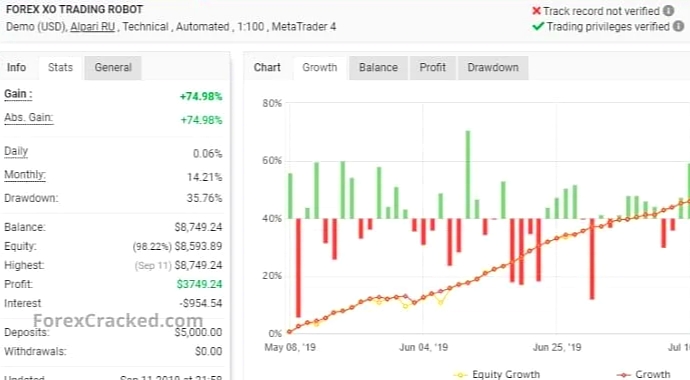This screenshot has width=690, height=380.
Task: Click the Daily label
Action: click(x=16, y=151)
